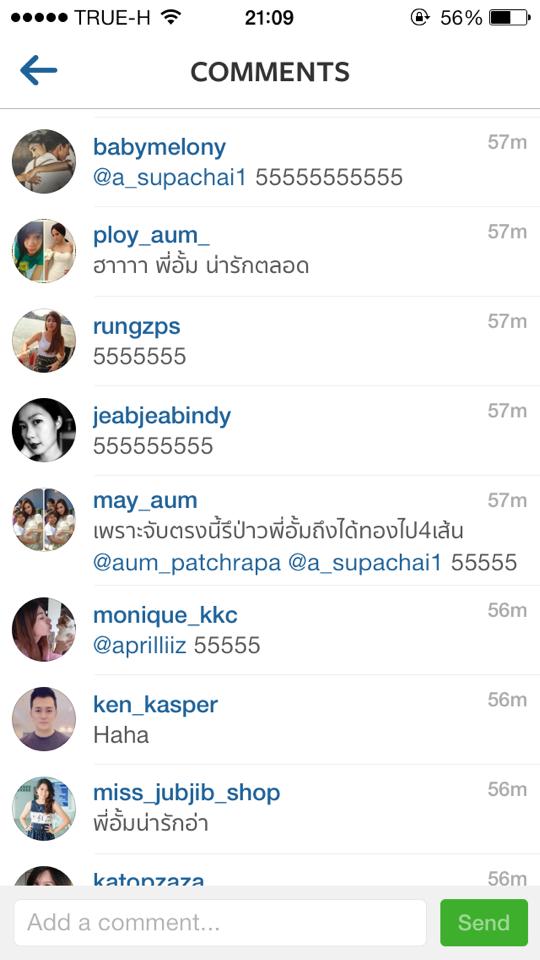This screenshot has height=960, width=540.
Task: Open babymelony's profile picture
Action: pos(43,161)
